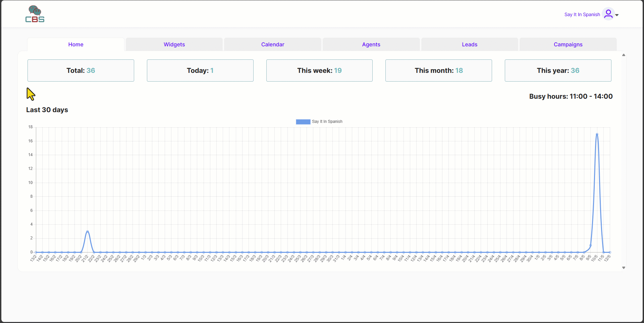Select the Agents tab
Image resolution: width=644 pixels, height=323 pixels.
371,44
